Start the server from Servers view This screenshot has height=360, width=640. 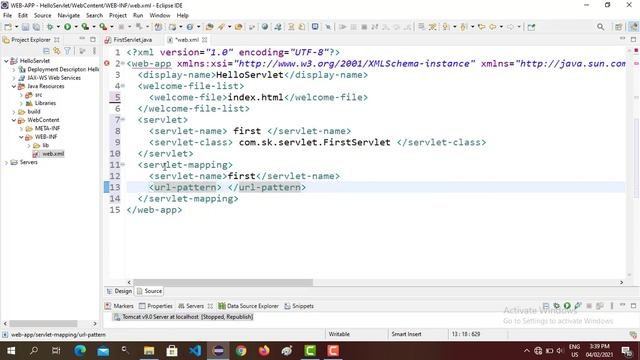567,306
